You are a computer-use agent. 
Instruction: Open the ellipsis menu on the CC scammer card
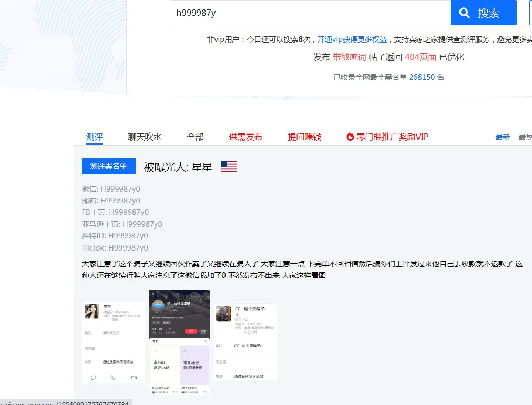272,309
